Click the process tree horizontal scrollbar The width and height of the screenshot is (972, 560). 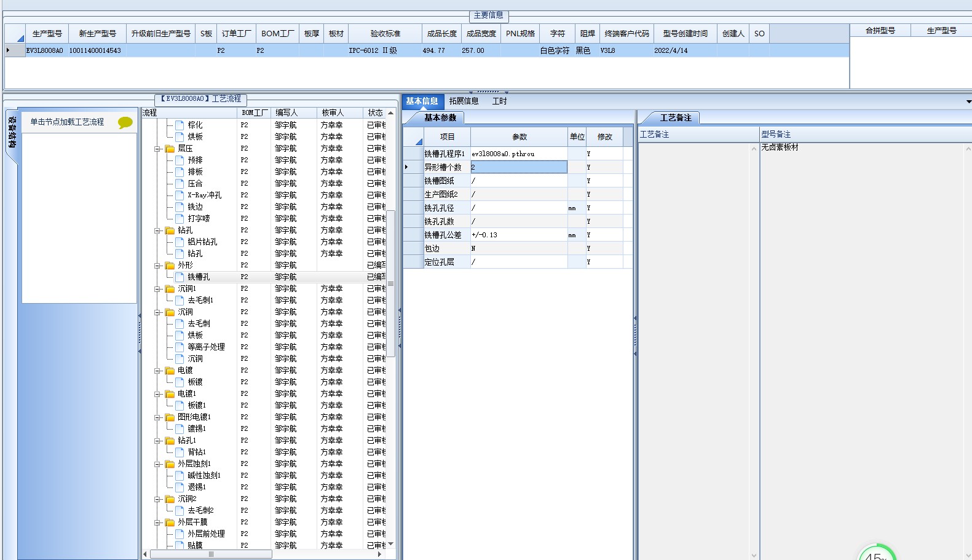[x=211, y=554]
